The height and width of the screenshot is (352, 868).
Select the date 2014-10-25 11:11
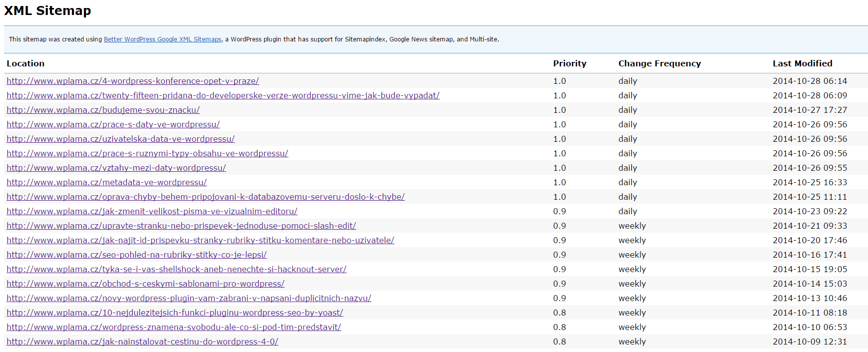[x=810, y=197]
